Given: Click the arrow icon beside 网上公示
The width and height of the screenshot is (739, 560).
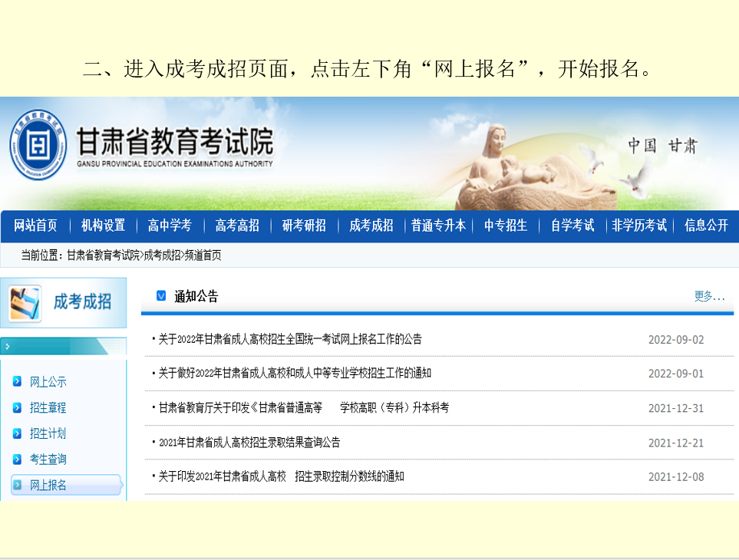Looking at the screenshot, I should (18, 381).
